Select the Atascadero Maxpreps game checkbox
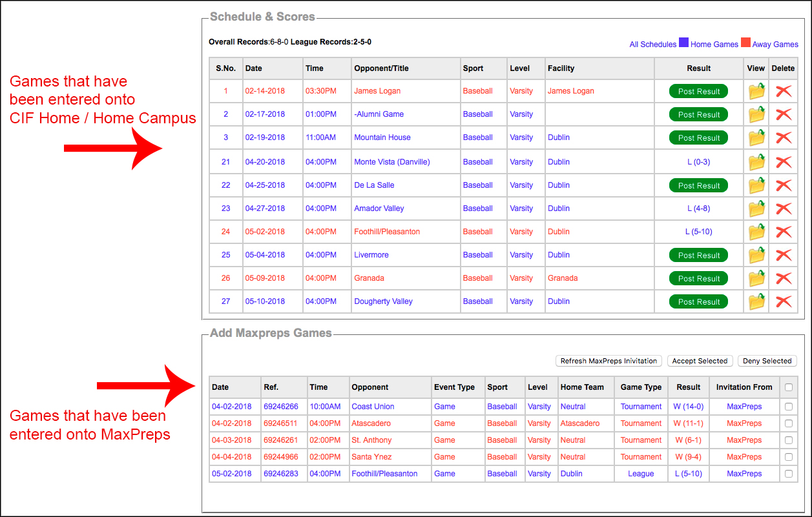Screen dimensions: 812x517 788,423
